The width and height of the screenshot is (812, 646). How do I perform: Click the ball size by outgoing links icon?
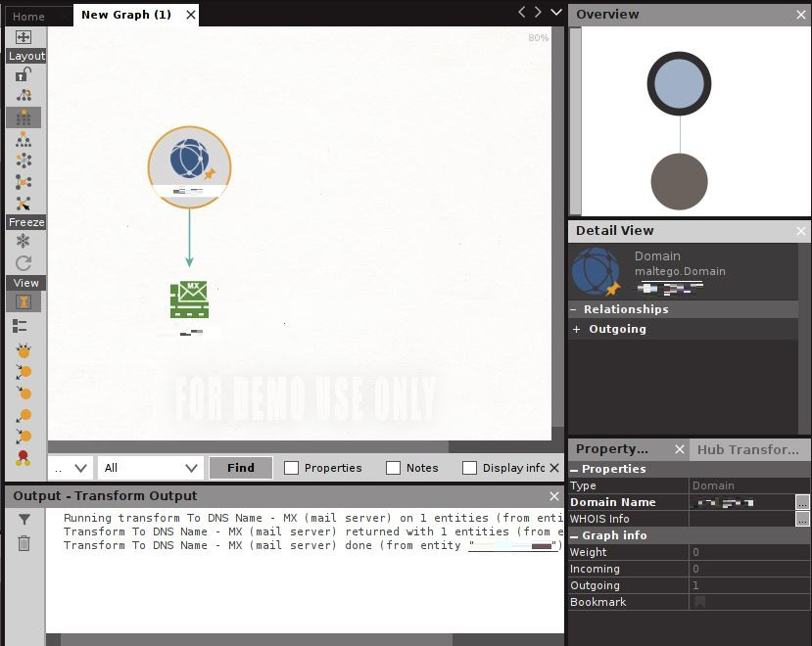tap(24, 415)
